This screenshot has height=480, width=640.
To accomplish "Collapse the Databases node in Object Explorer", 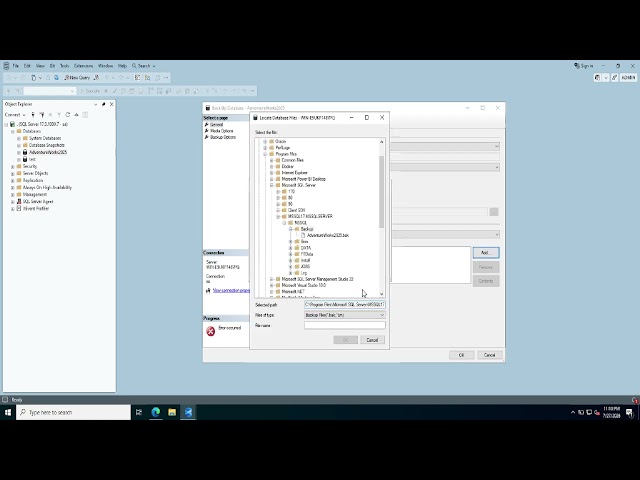I will 13,131.
